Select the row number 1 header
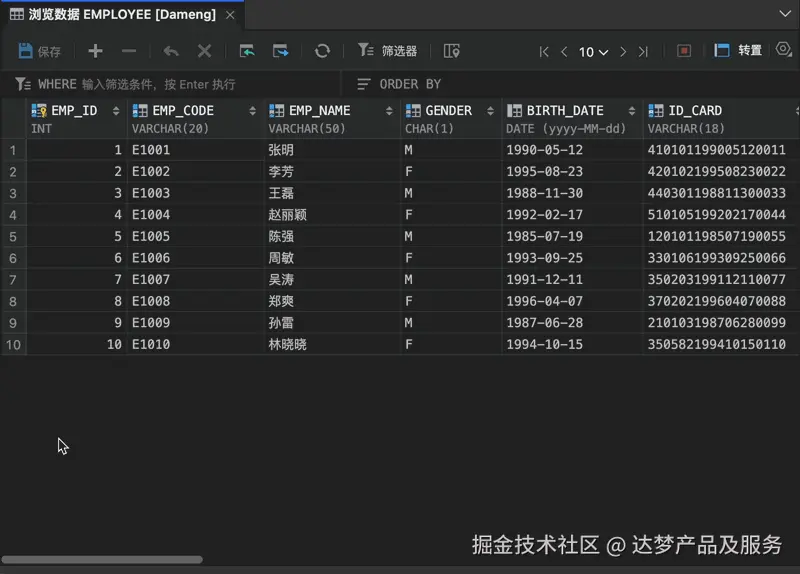The image size is (800, 574). point(13,150)
